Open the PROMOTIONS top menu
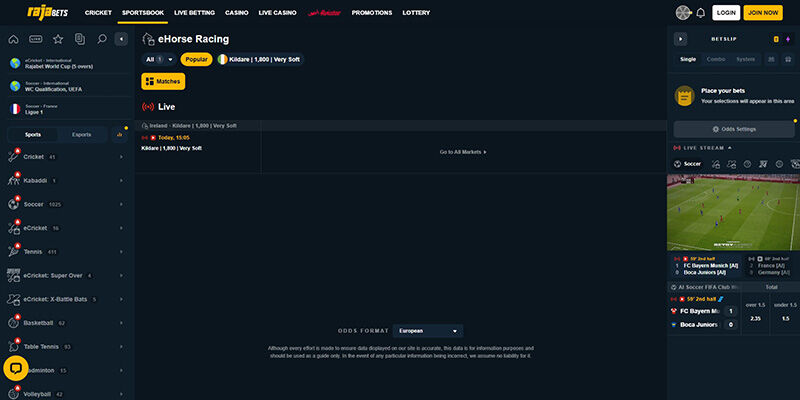 point(372,13)
